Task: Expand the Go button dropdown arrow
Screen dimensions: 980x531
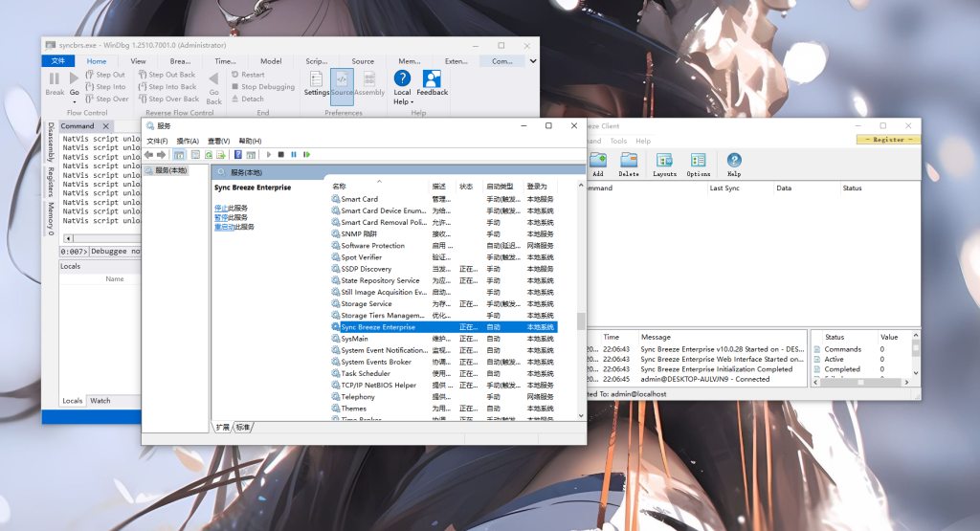Action: point(75,103)
